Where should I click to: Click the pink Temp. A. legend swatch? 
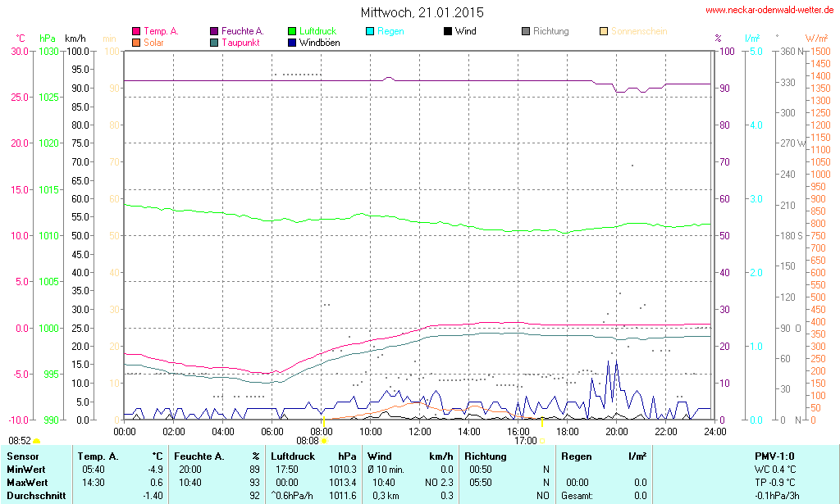[x=136, y=31]
